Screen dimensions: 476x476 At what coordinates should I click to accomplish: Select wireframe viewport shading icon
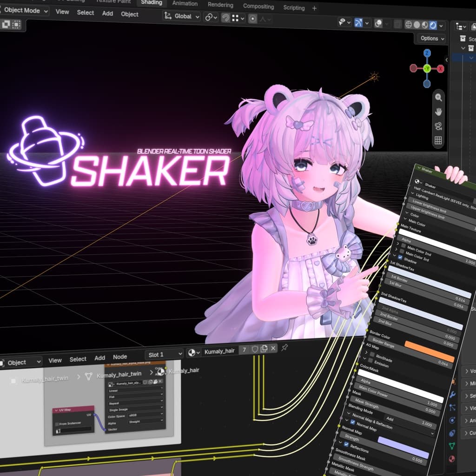pyautogui.click(x=409, y=25)
